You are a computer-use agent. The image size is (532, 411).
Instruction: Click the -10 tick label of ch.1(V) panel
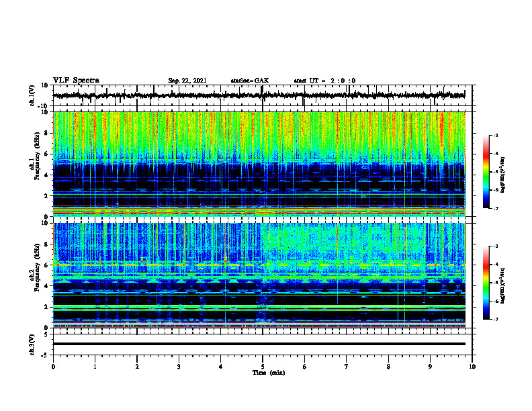(44, 106)
